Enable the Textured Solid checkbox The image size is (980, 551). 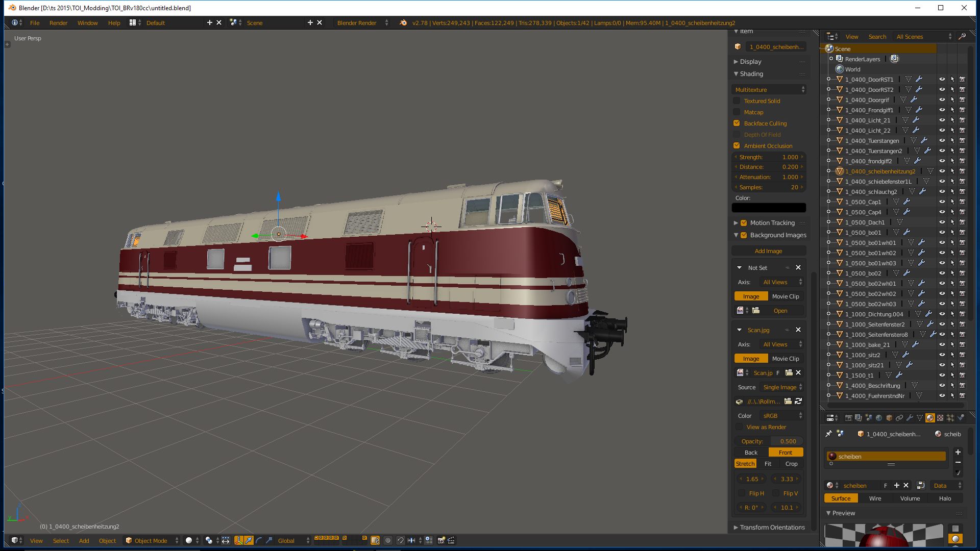[x=737, y=101]
